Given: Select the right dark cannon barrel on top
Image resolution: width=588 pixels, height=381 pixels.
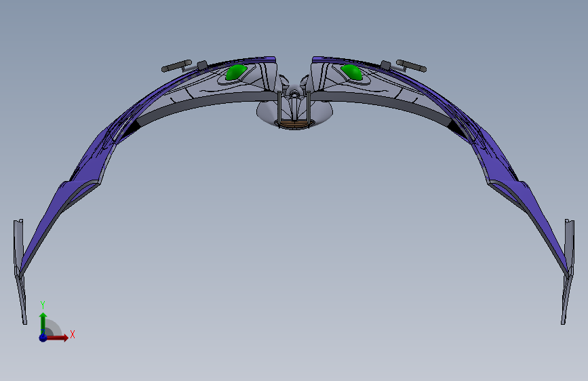Looking at the screenshot, I should point(412,66).
